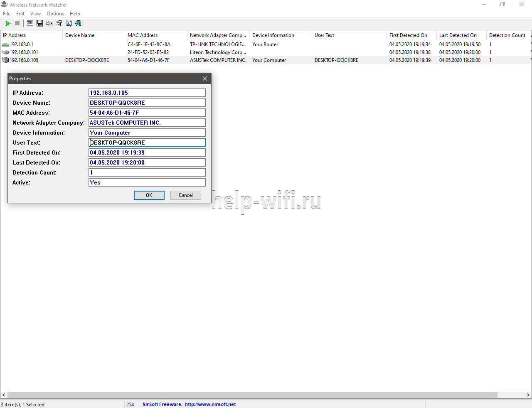Select the router icon for 192.168.0.1
532x408 pixels.
pos(5,44)
